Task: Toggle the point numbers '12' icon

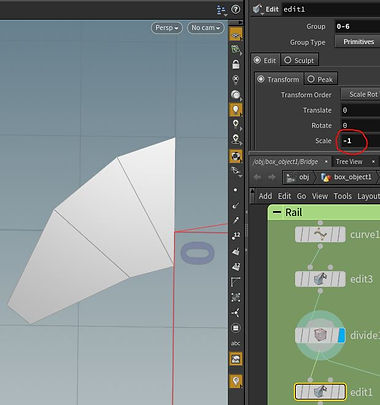Action: [236, 236]
